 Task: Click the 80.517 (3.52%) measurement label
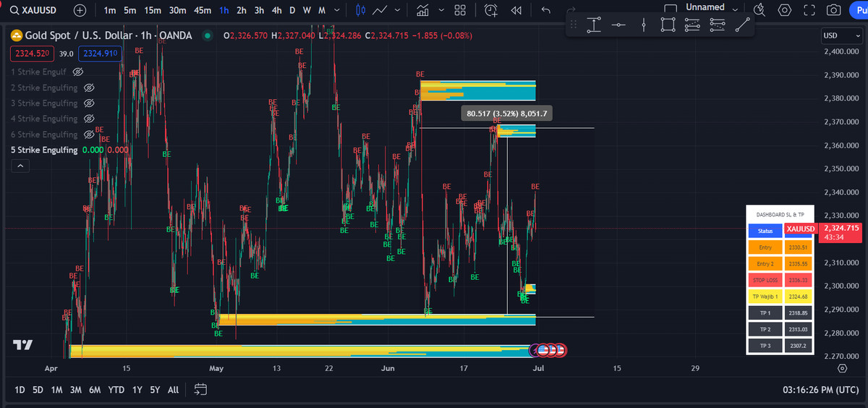507,114
